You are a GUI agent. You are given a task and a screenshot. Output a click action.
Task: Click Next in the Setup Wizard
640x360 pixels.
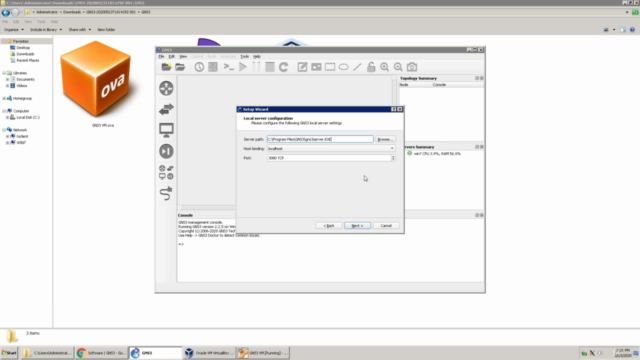(x=357, y=226)
